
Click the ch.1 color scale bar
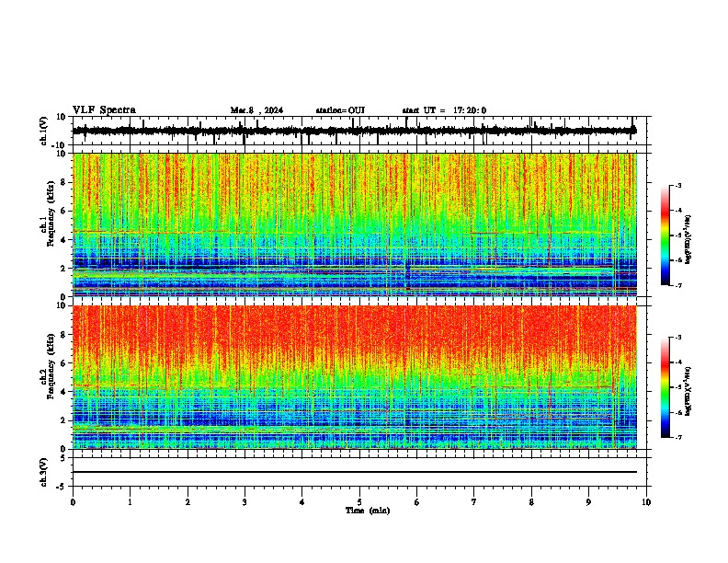coord(665,236)
